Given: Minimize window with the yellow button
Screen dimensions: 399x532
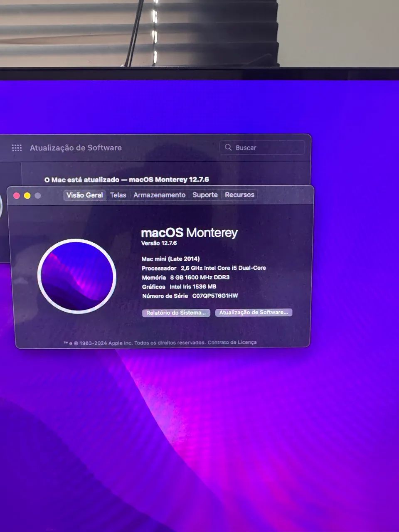Looking at the screenshot, I should click(27, 196).
